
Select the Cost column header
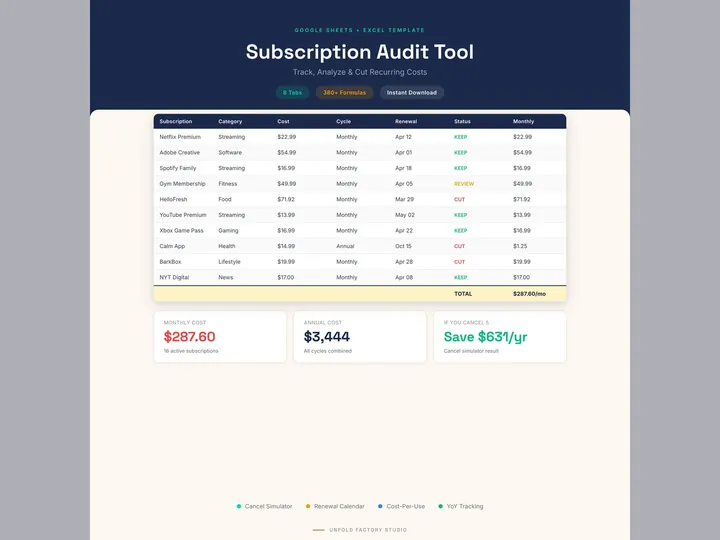(x=283, y=121)
